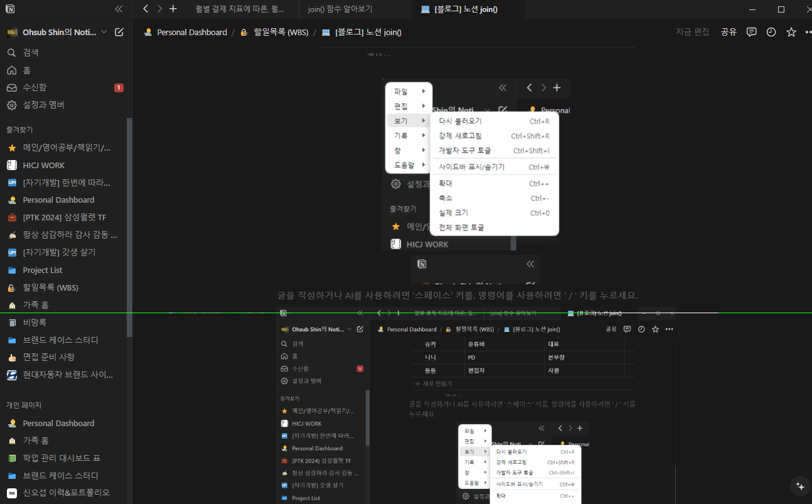Image resolution: width=812 pixels, height=504 pixels.
Task: Go back with the title bar left arrow
Action: (x=146, y=9)
